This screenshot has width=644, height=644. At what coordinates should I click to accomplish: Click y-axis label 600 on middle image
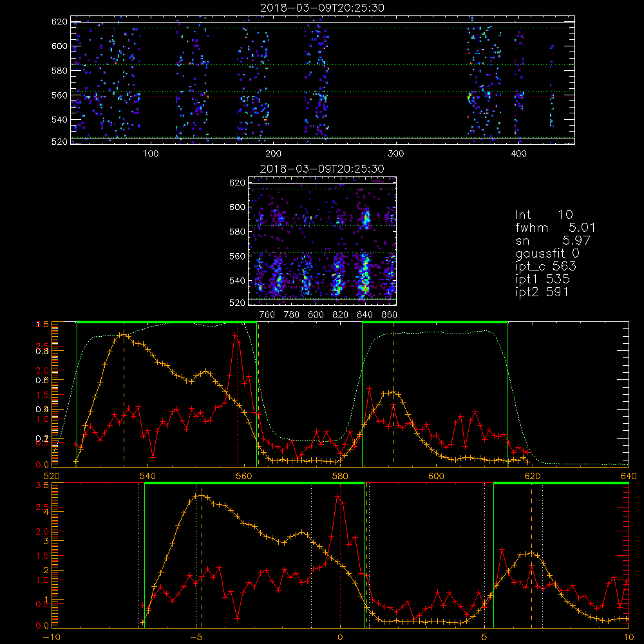click(238, 207)
